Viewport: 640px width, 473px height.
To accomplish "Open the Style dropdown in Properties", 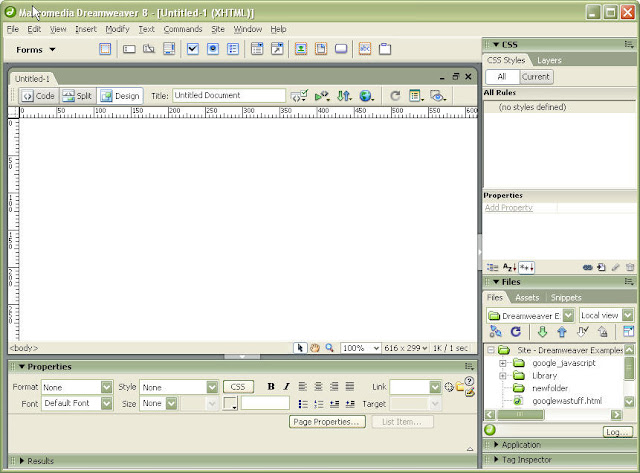I will tap(212, 387).
